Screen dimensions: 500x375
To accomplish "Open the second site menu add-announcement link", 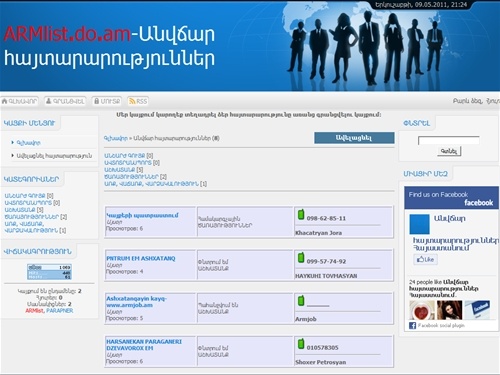I will point(54,156).
